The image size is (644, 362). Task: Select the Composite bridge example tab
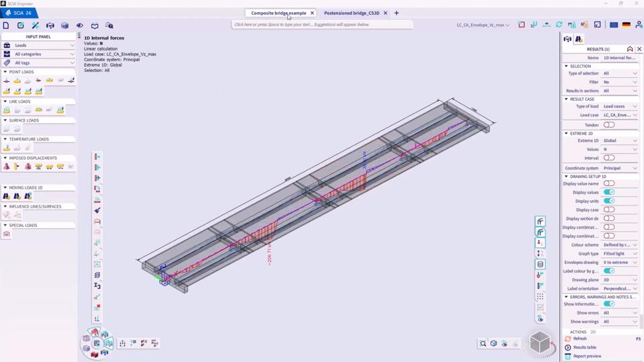click(278, 13)
